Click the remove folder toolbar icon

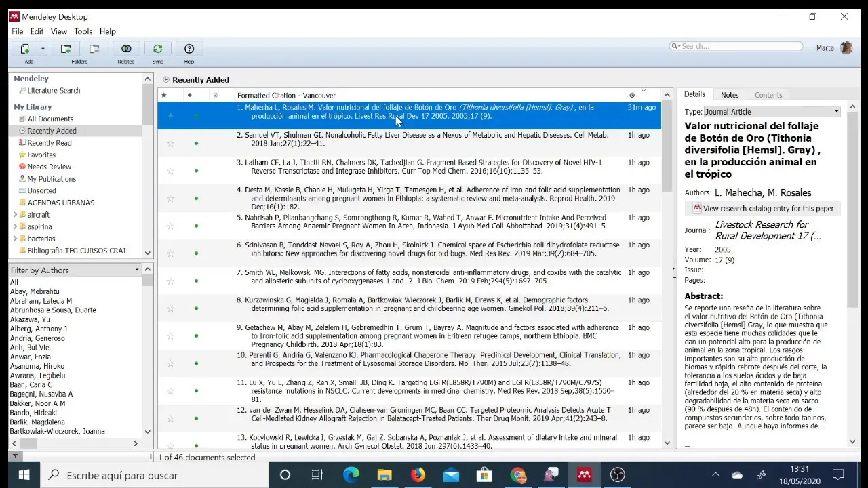tap(94, 49)
